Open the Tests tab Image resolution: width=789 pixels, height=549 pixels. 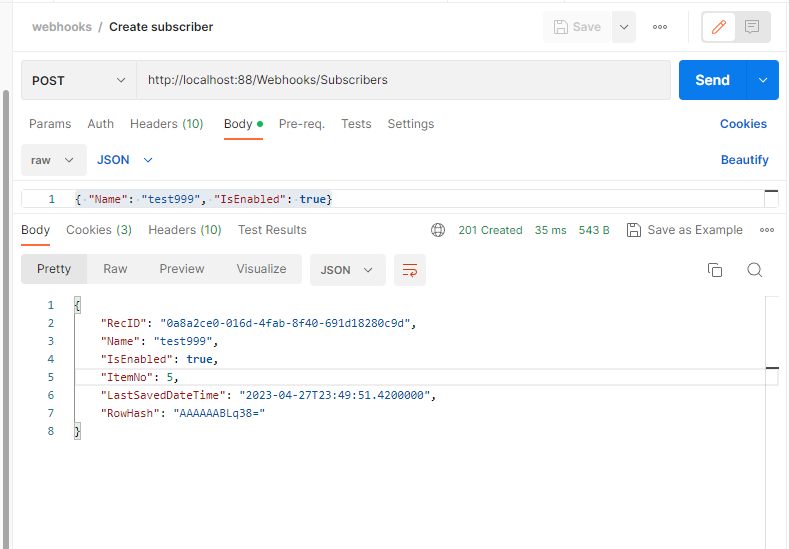(356, 124)
